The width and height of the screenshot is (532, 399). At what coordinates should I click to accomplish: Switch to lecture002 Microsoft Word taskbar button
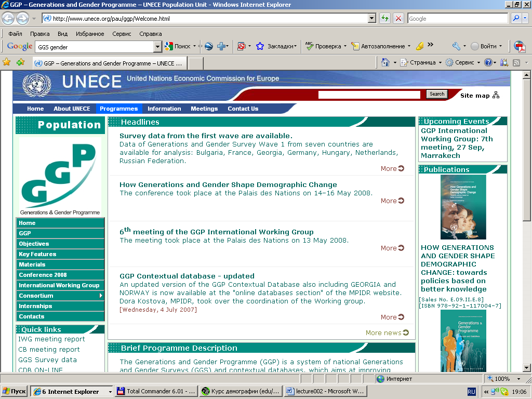[x=325, y=391]
